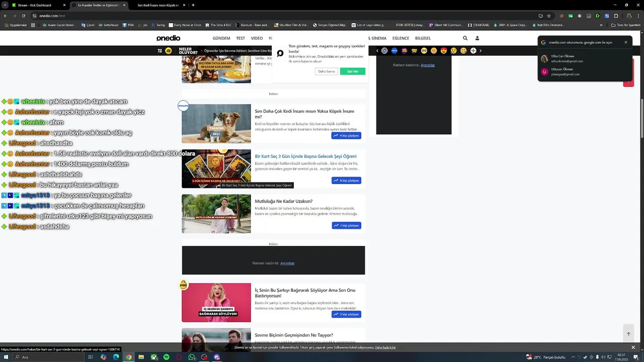644x362 pixels.
Task: Open the user profile icon in onedio header
Action: (x=477, y=38)
